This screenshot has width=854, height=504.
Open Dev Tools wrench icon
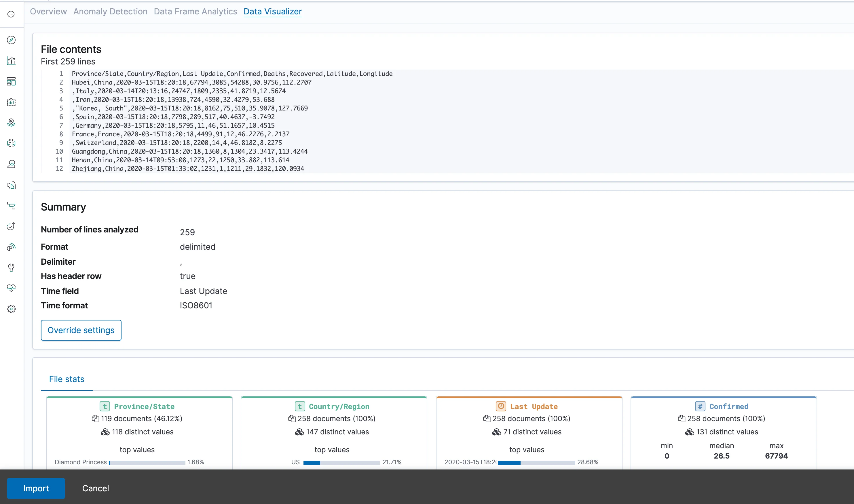pyautogui.click(x=11, y=268)
